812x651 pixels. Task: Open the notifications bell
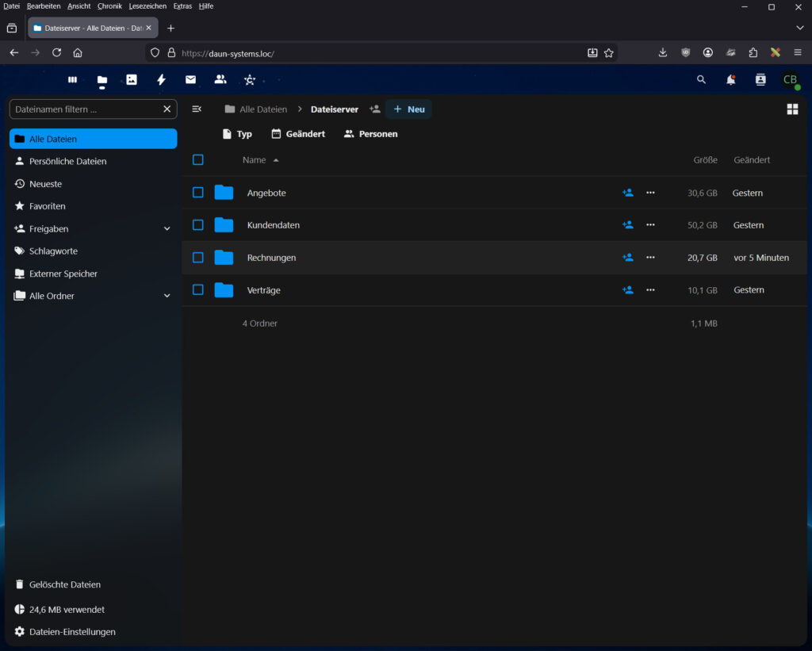[x=730, y=79]
